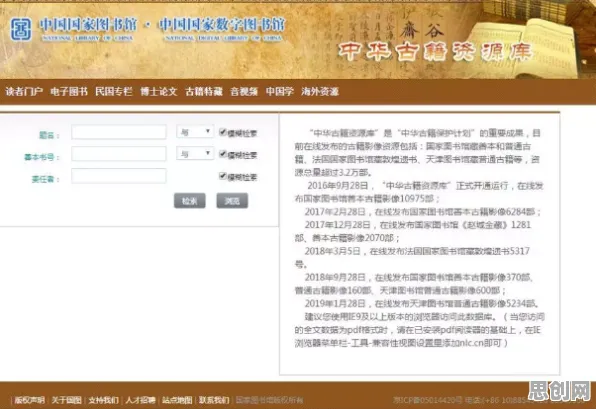Open 中国学 in the navigation bar
This screenshot has width=596, height=409.
(280, 92)
